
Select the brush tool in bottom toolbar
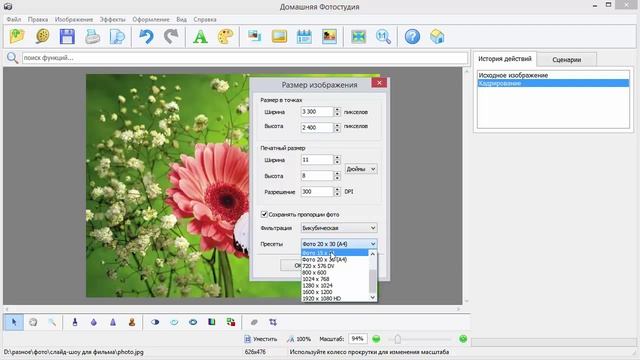coord(75,322)
